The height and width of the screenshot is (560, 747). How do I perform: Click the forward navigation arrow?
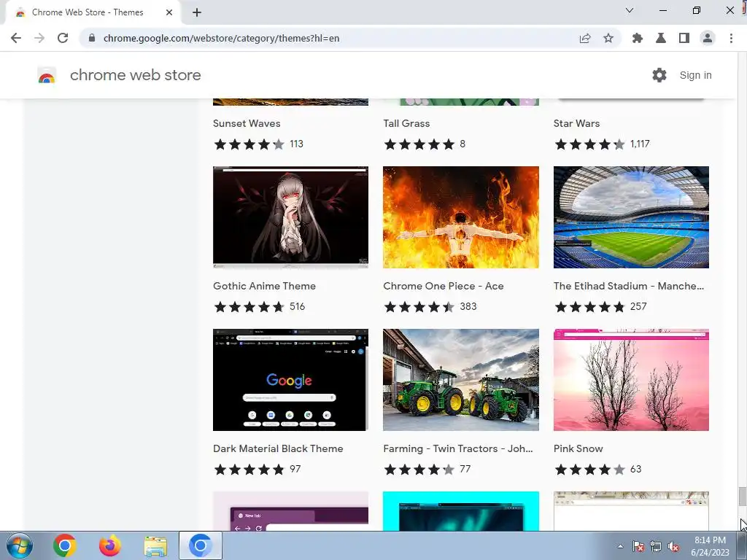[39, 38]
